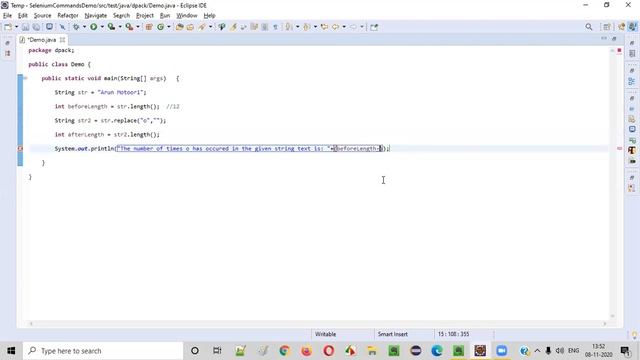Launch Coverage run from toolbar icon
This screenshot has height=360, width=640.
pos(111,27)
